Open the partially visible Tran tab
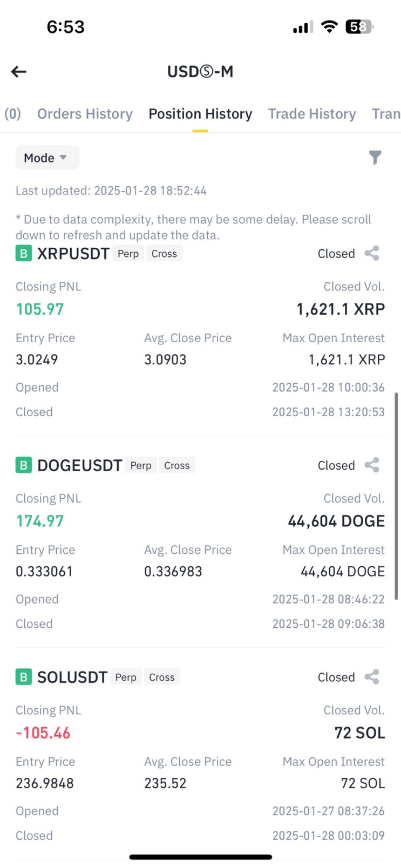 [x=385, y=114]
